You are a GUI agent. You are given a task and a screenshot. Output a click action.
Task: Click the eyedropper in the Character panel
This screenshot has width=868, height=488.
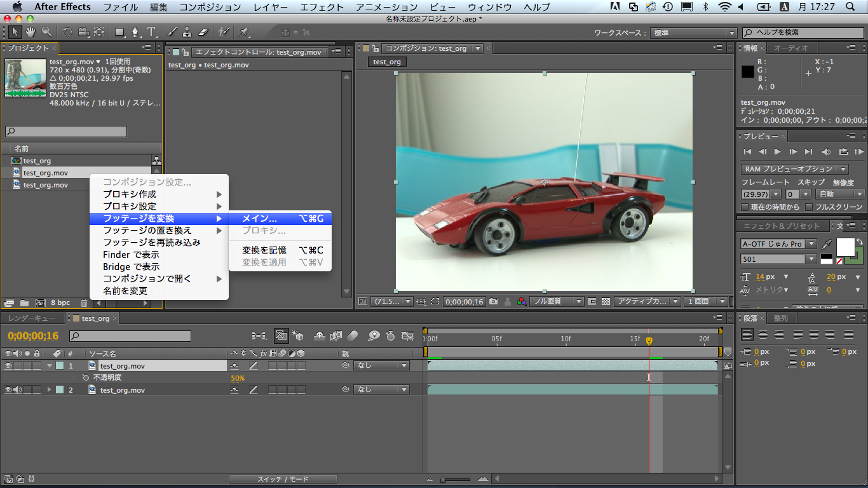[x=827, y=244]
